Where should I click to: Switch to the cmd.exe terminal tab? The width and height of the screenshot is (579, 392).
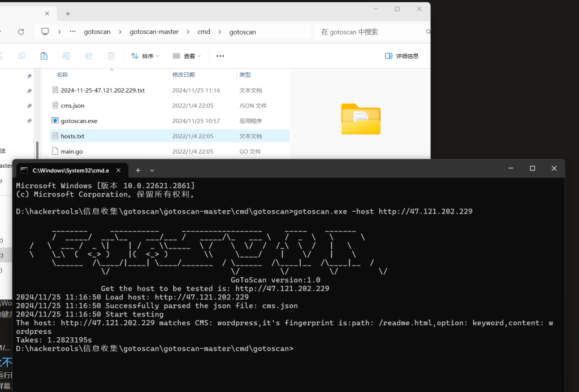coord(71,171)
